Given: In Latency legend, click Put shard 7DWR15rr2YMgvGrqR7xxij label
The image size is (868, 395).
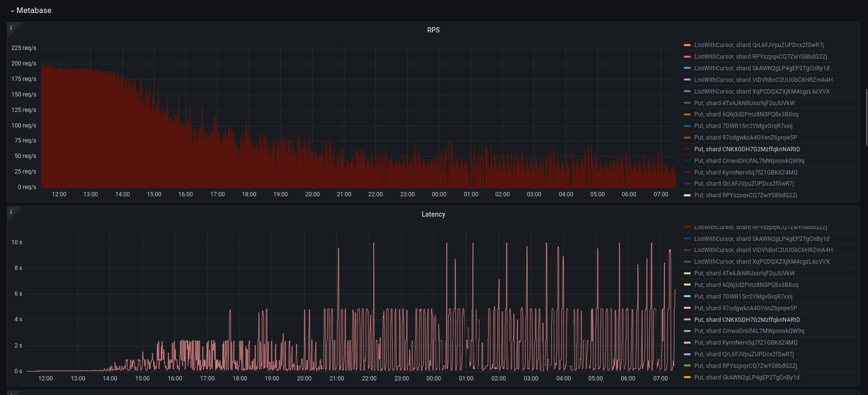Looking at the screenshot, I should click(x=743, y=297).
